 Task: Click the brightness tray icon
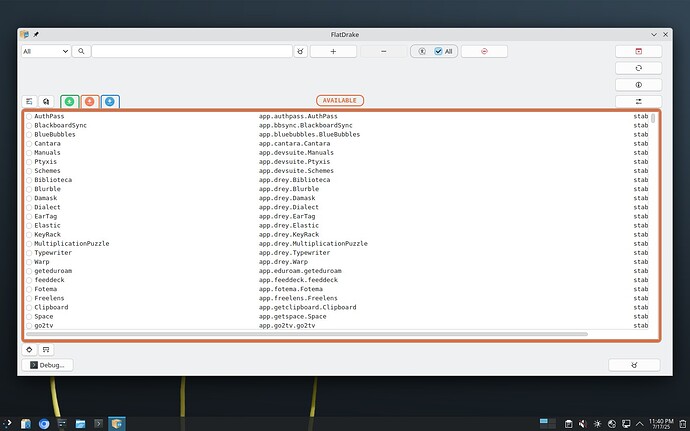tap(597, 424)
